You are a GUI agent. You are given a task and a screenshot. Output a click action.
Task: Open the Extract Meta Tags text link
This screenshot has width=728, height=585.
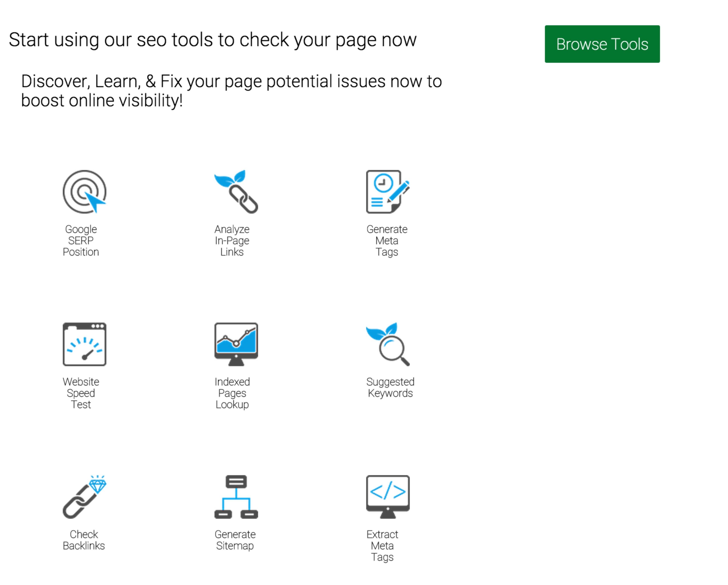click(x=382, y=546)
